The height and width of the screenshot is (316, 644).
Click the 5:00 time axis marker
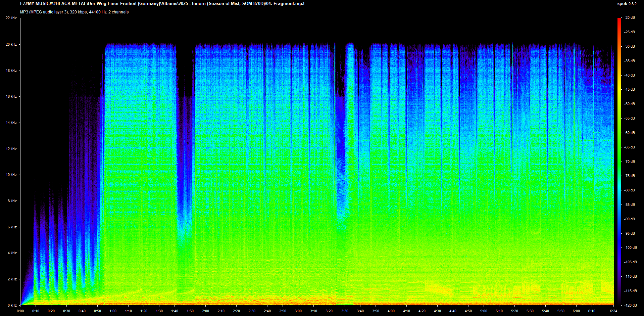pos(484,311)
